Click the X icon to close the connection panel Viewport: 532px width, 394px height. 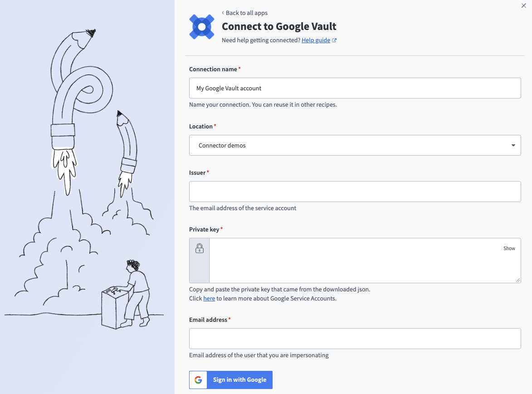pyautogui.click(x=523, y=5)
